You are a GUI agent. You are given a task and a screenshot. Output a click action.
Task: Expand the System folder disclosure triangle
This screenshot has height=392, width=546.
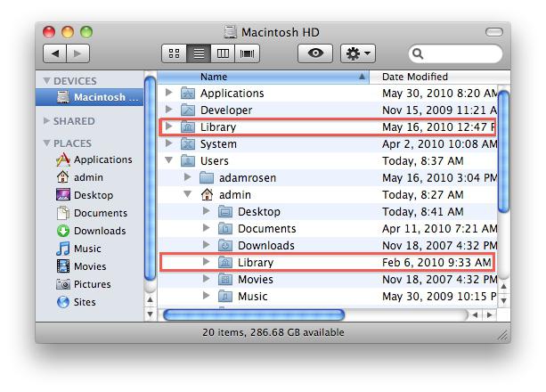point(169,143)
